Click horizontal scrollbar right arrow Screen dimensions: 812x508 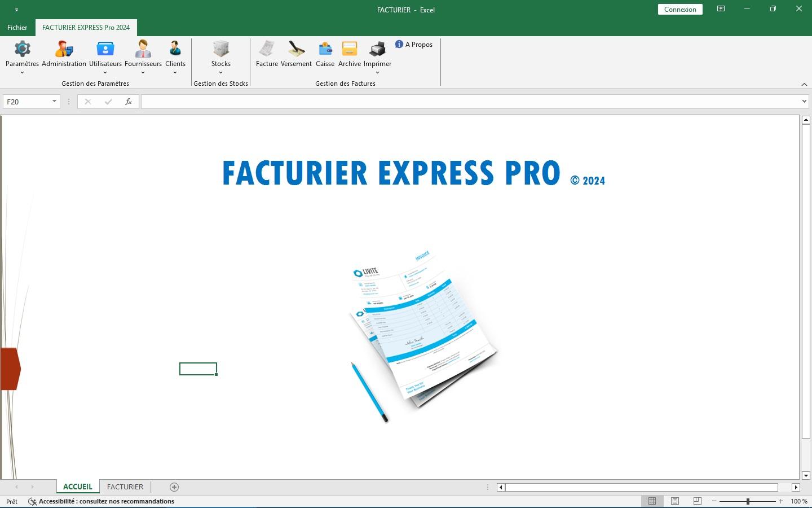796,487
